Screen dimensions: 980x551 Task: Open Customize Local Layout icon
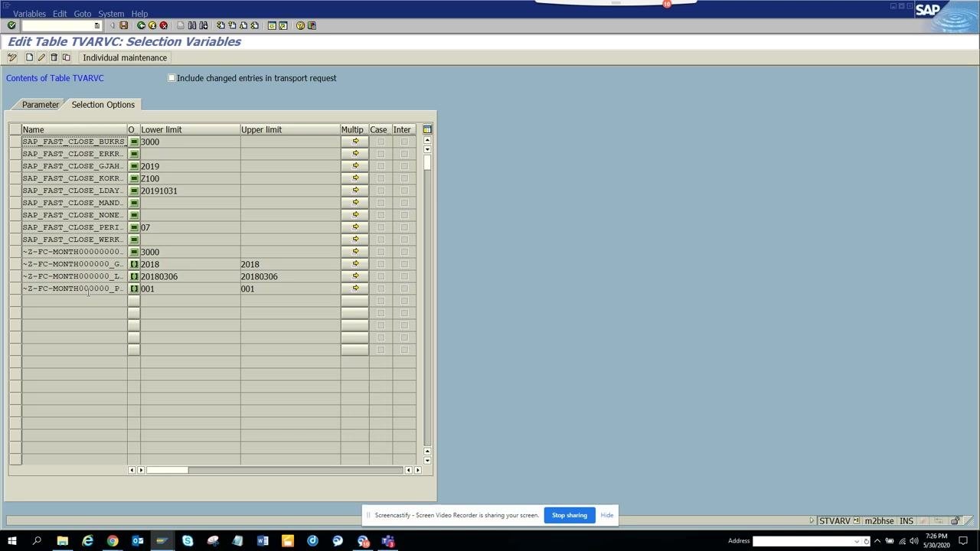pyautogui.click(x=312, y=25)
